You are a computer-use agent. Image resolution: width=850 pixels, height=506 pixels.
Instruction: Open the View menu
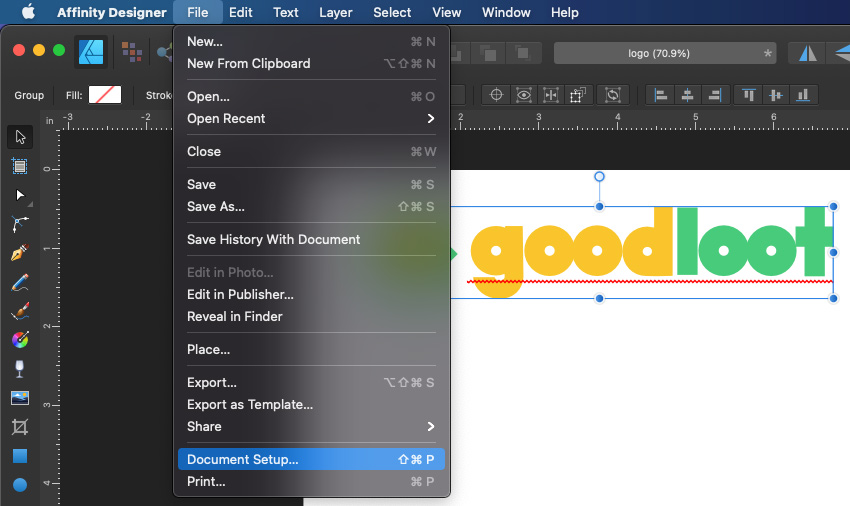point(447,12)
